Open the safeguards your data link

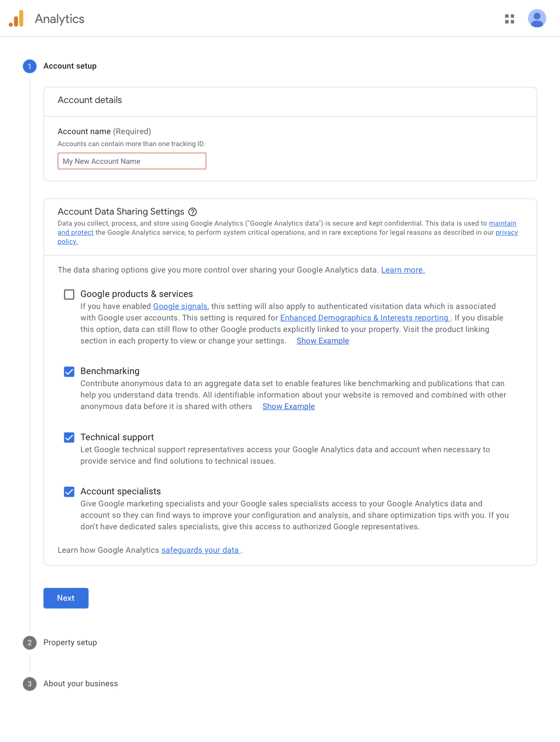click(200, 550)
